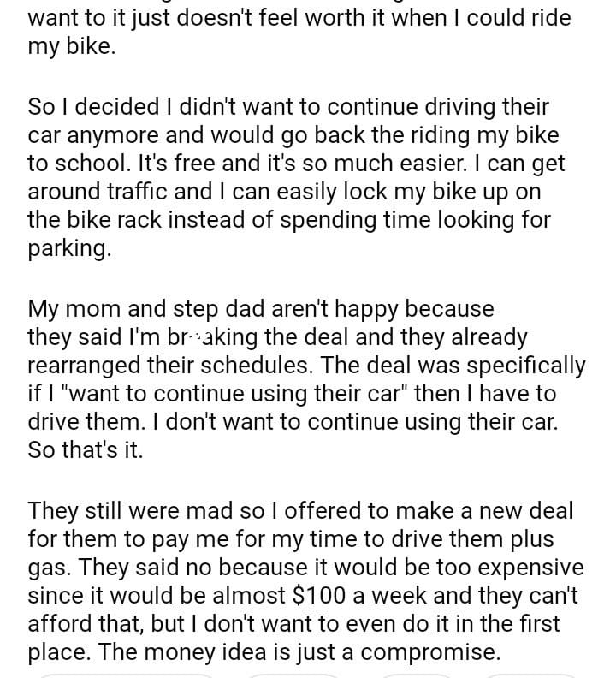Click the word "afford"

[62, 624]
